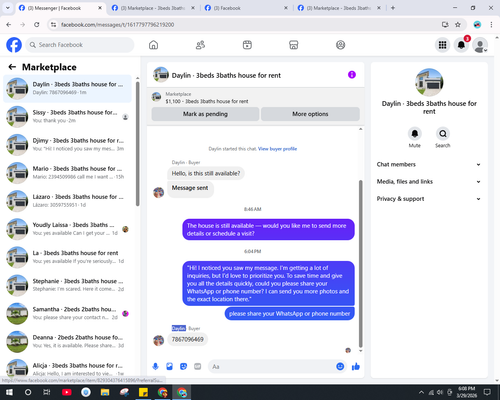Open the menu grid icon
The height and width of the screenshot is (400, 500).
click(442, 45)
